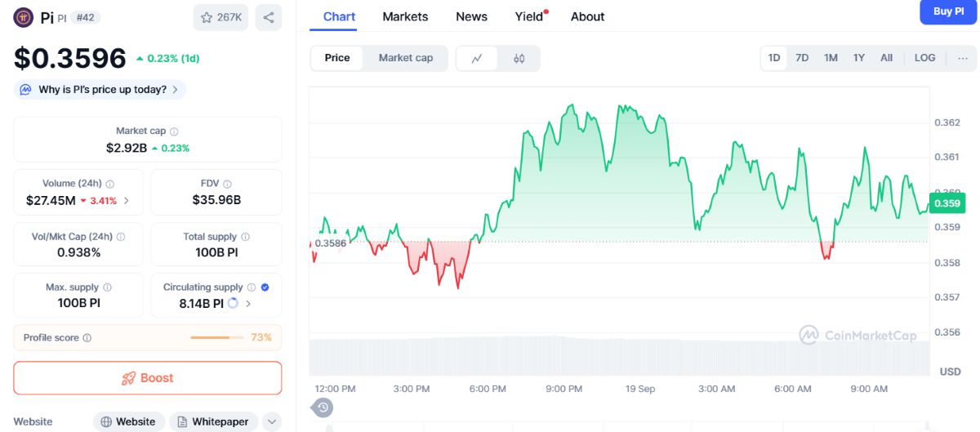Click the Pi coin logo icon
This screenshot has height=432, width=980.
[x=24, y=17]
